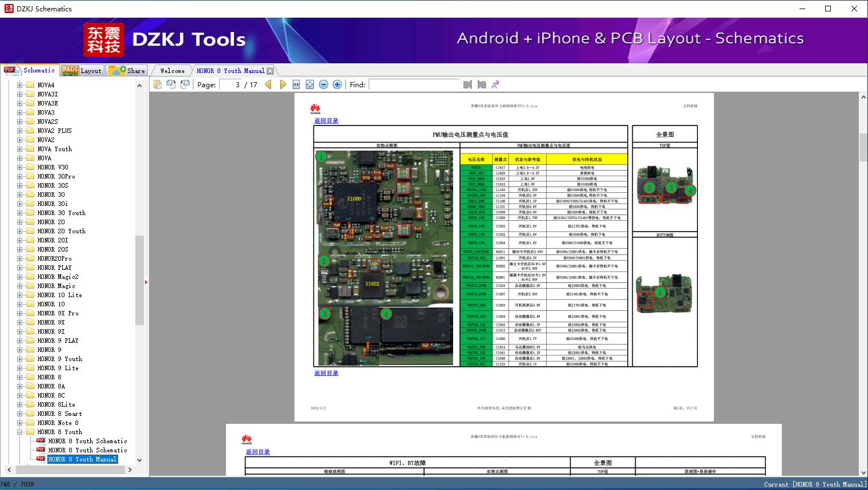Expand the NOVA Youth folder
Screen dimensions: 868x490
pos(20,149)
